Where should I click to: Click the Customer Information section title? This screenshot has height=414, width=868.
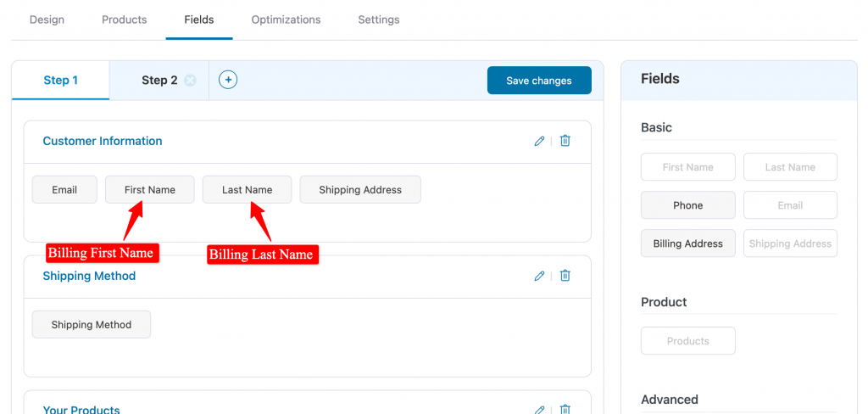[x=103, y=141]
